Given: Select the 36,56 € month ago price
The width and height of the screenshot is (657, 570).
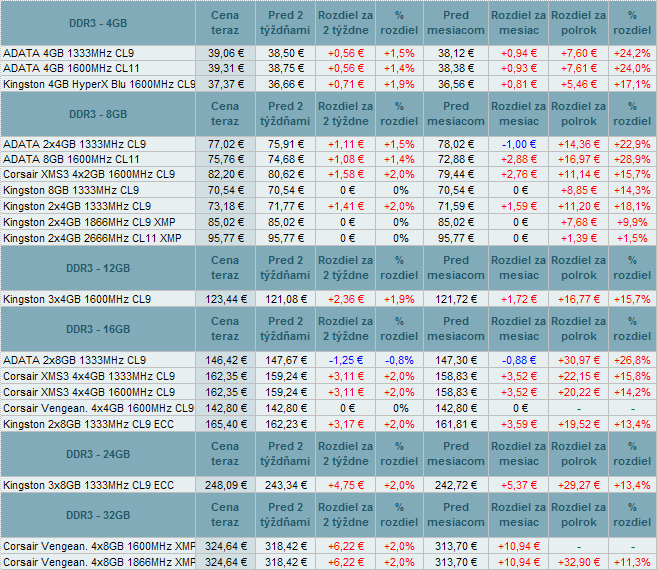Looking at the screenshot, I should pyautogui.click(x=456, y=84).
